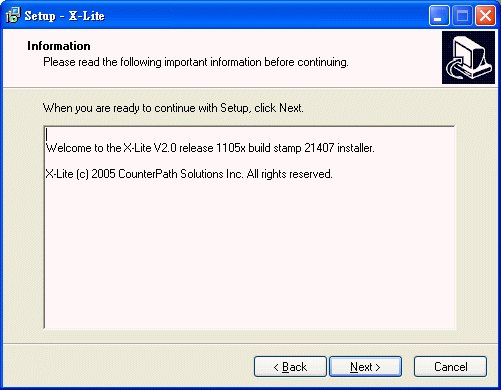
Task: Click the blank footer area left of Back
Action: 128,367
